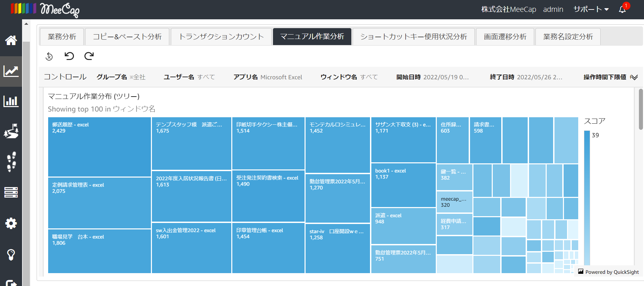Open the 終了日時 date control
The image size is (644, 286).
pos(526,77)
